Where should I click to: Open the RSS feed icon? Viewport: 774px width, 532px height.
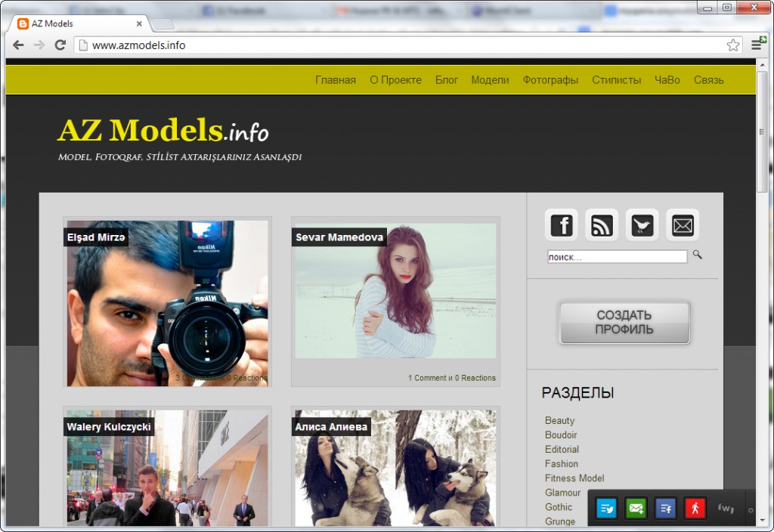(x=602, y=225)
